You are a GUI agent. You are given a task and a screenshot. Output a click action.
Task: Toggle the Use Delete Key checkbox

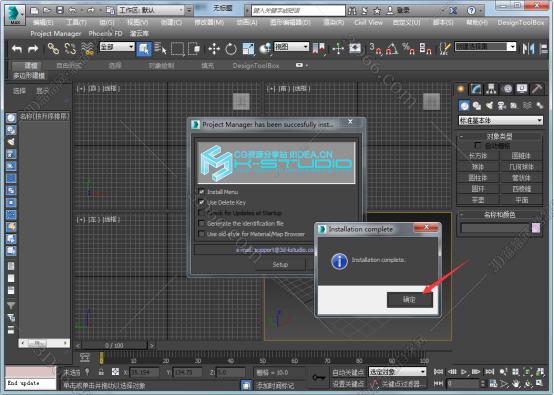[x=201, y=202]
